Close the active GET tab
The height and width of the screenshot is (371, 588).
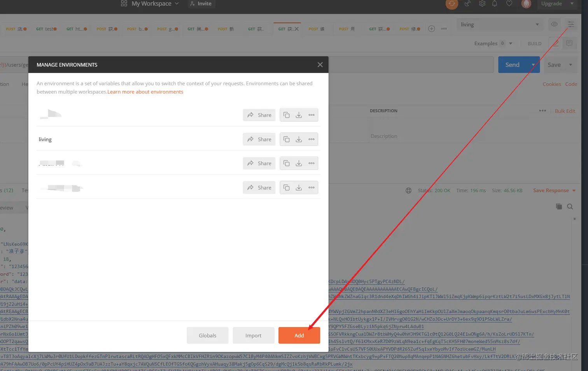297,29
